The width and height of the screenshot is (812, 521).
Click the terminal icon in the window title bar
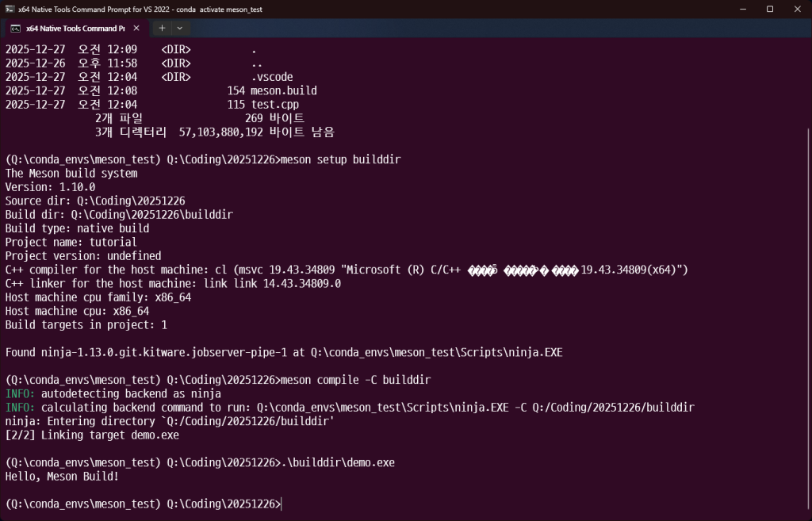point(10,9)
